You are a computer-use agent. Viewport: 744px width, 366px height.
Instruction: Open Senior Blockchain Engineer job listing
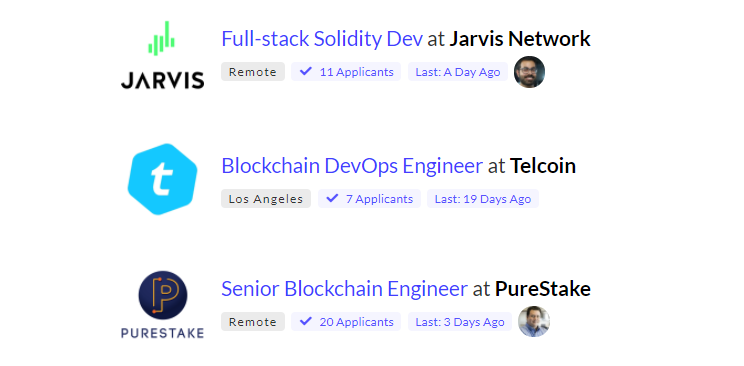coord(344,289)
